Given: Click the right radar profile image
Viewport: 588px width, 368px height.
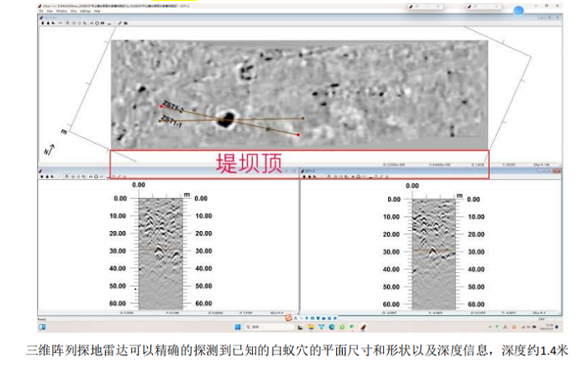Looking at the screenshot, I should (433, 251).
